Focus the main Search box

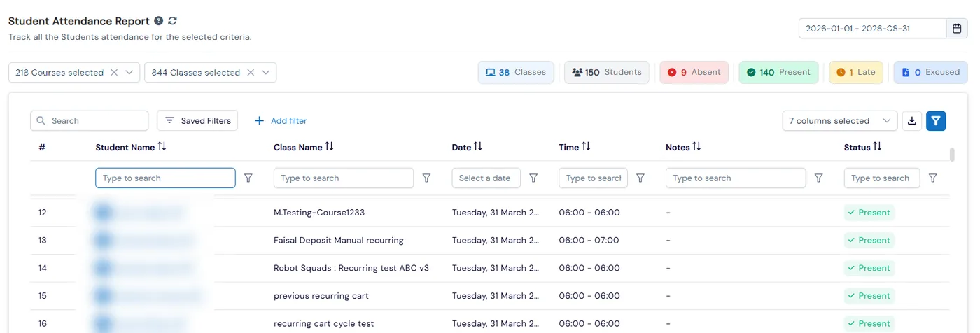(90, 121)
